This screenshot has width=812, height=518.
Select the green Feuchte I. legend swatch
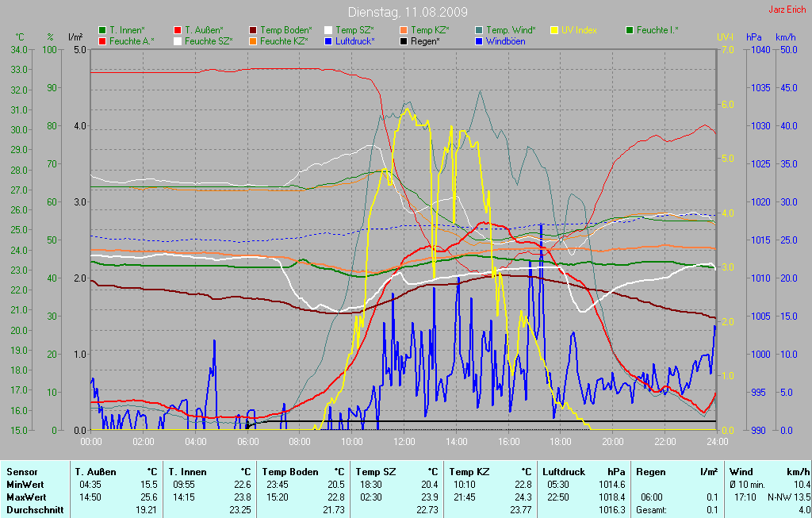coord(630,31)
